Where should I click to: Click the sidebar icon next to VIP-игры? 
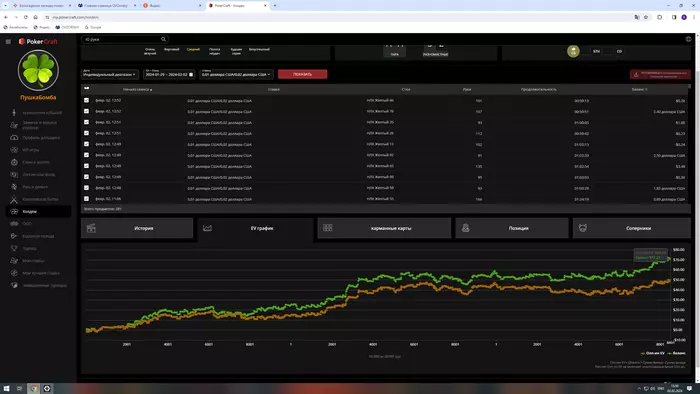(x=14, y=150)
